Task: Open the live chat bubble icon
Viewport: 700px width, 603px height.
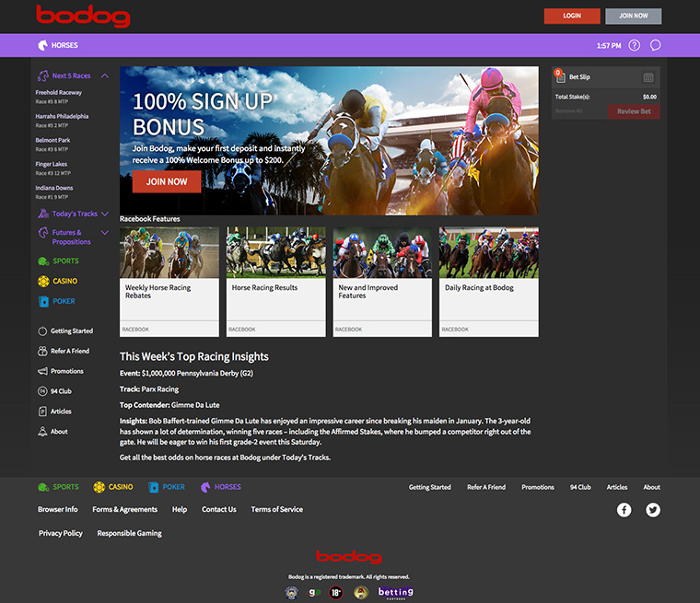Action: 655,45
